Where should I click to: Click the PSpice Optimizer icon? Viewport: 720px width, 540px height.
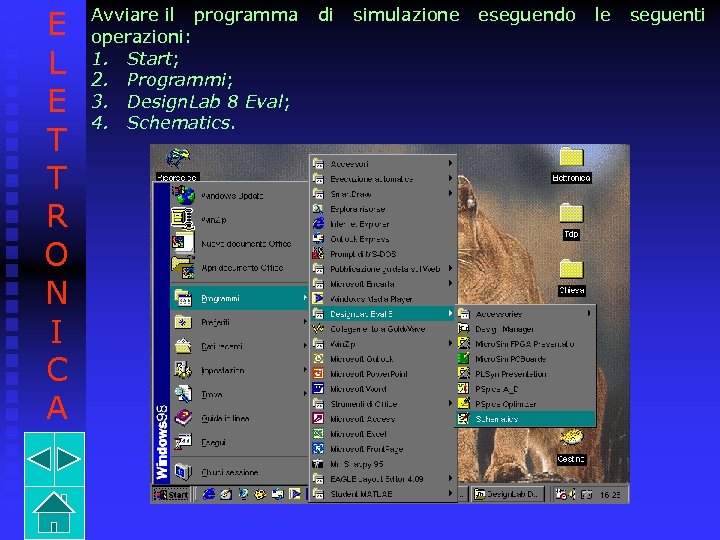pos(464,404)
